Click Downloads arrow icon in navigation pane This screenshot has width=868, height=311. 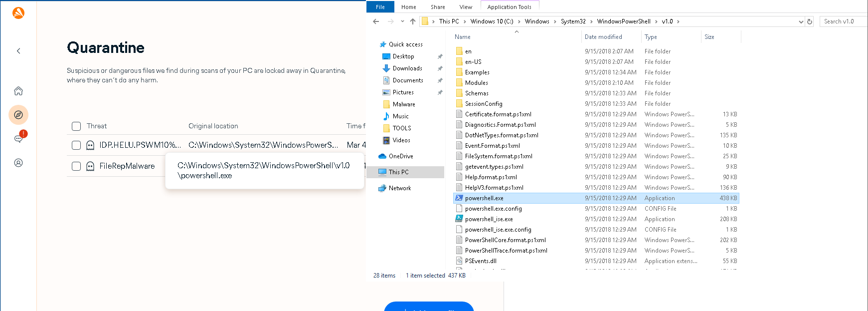[386, 68]
